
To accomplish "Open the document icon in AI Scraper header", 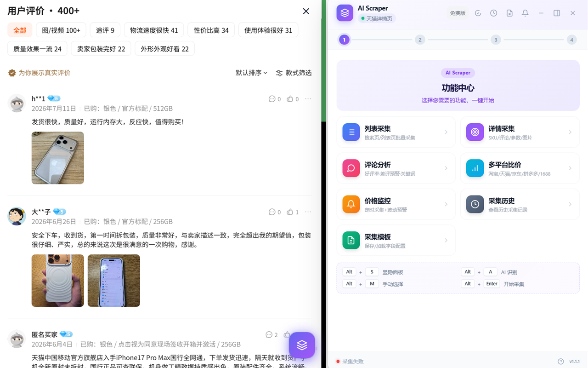I will pyautogui.click(x=509, y=13).
